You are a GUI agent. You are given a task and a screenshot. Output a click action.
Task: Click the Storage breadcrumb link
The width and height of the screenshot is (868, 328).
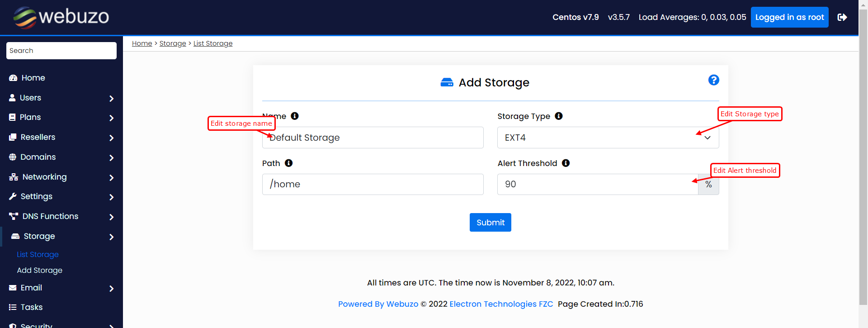pyautogui.click(x=173, y=43)
